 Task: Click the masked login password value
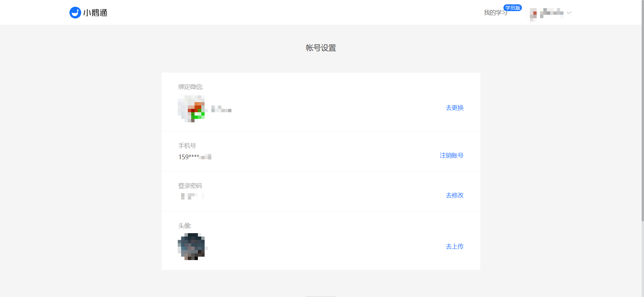(x=193, y=196)
